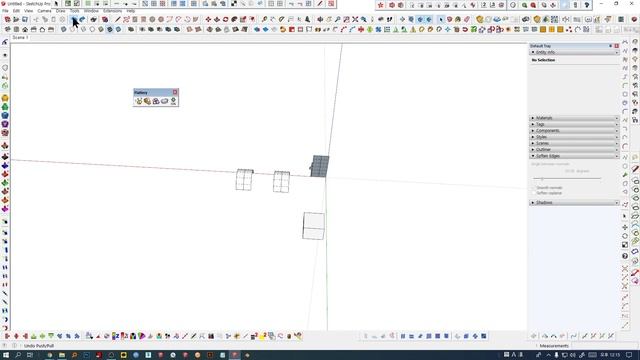Select the Line pencil tool

(118, 19)
